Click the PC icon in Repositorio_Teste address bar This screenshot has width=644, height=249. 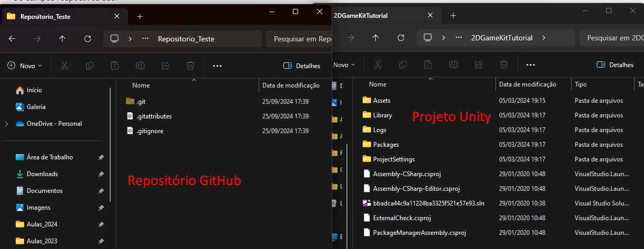coord(114,38)
